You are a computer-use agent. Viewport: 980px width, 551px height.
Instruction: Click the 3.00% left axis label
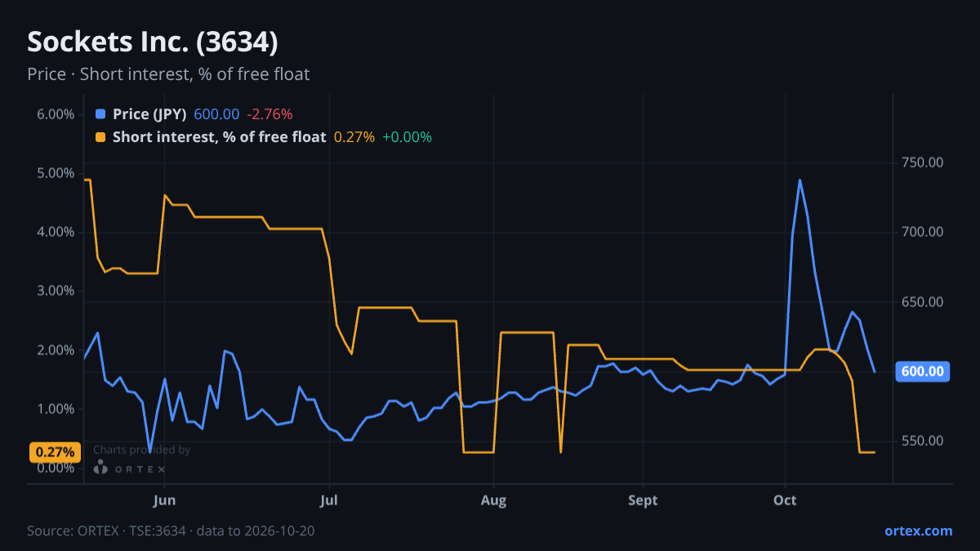[56, 291]
